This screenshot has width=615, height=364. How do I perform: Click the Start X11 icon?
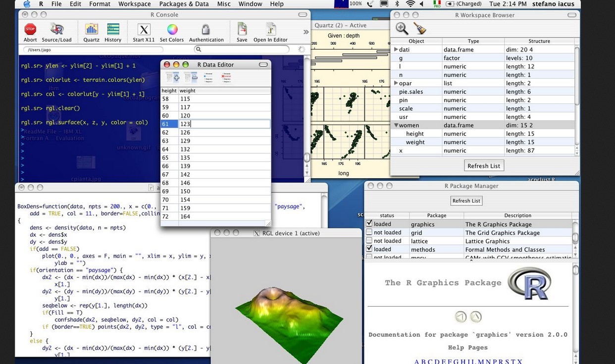pyautogui.click(x=144, y=30)
